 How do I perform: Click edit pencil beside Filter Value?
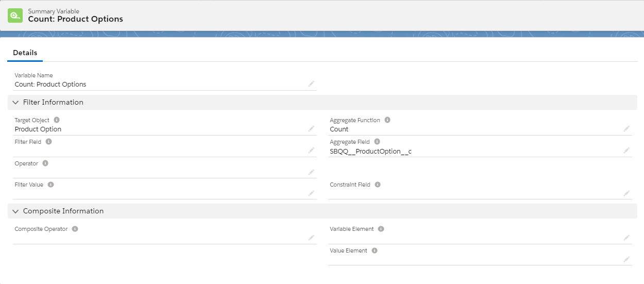coord(311,193)
